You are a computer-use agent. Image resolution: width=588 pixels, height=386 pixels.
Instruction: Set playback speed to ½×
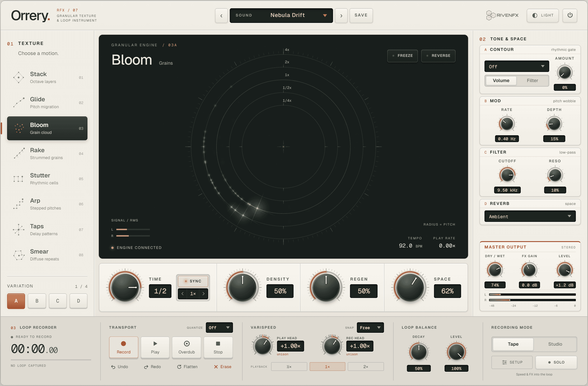click(289, 367)
